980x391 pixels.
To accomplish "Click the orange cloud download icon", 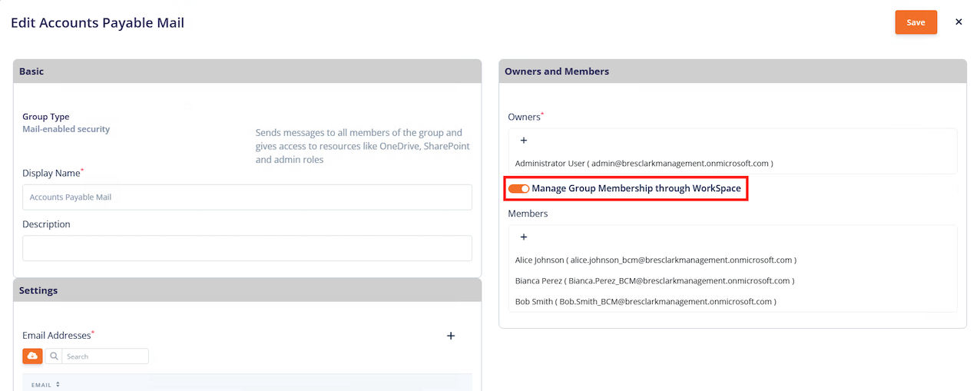I will point(32,356).
